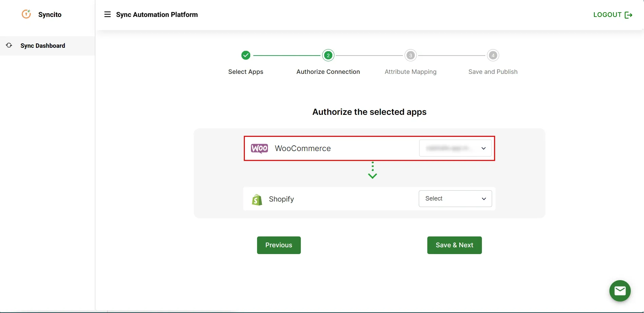Image resolution: width=644 pixels, height=313 pixels.
Task: Click LOGOUT in the top bar
Action: [x=607, y=15]
